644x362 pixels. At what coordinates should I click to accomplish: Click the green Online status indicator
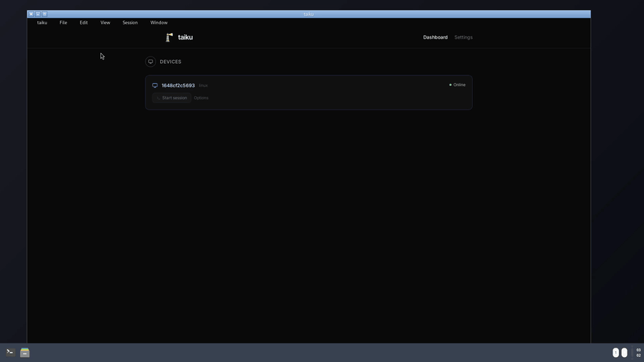click(457, 85)
